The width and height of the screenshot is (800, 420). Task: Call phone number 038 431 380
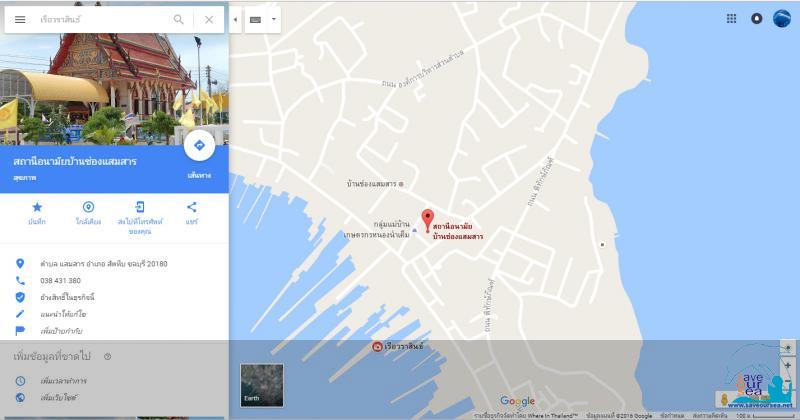click(61, 280)
